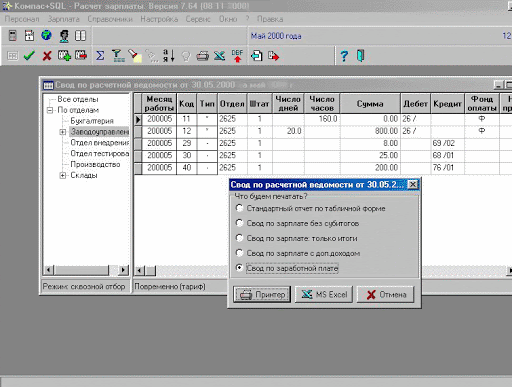The image size is (512, 387).
Task: Click the globe toolbar icon
Action: pyautogui.click(x=46, y=35)
